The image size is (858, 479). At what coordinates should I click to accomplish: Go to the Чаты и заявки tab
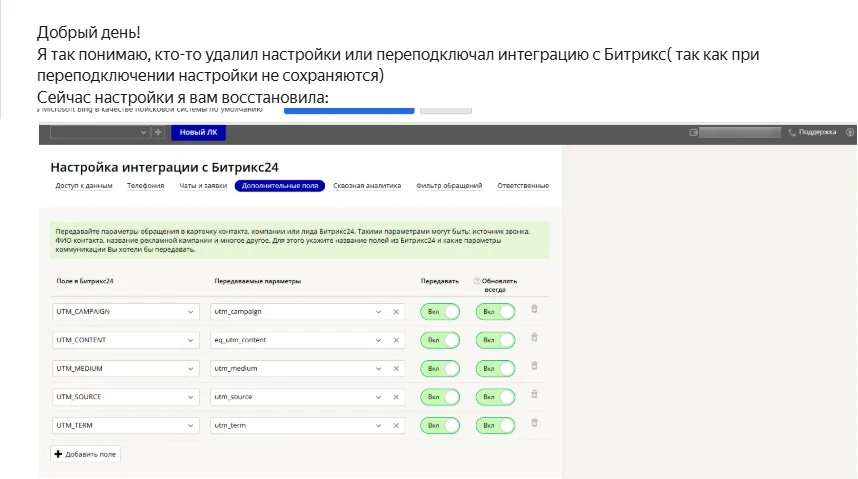[203, 186]
